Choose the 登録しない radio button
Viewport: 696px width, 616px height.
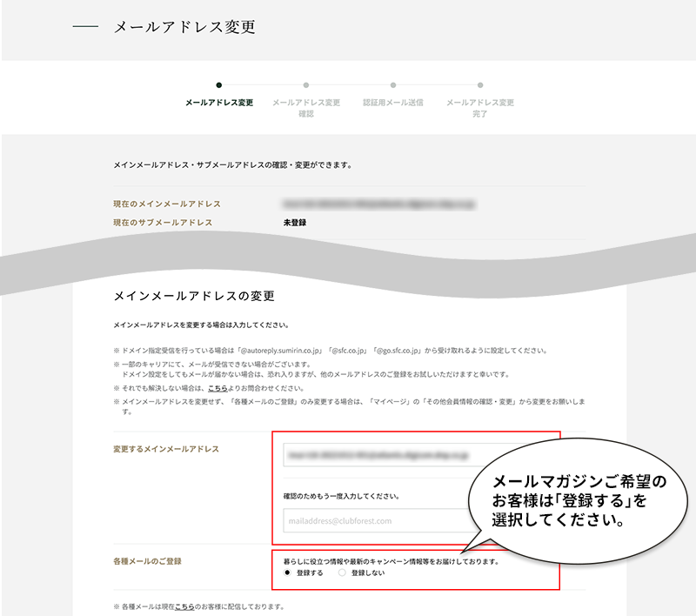pos(343,573)
